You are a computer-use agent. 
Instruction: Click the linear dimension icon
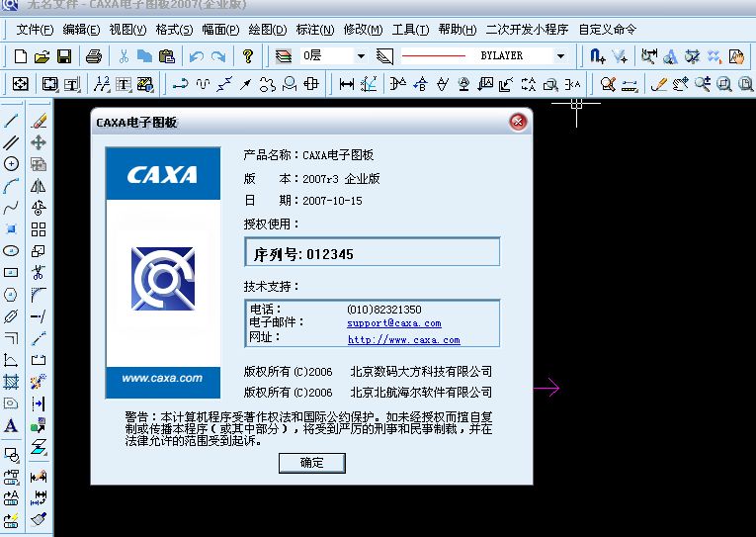[346, 84]
